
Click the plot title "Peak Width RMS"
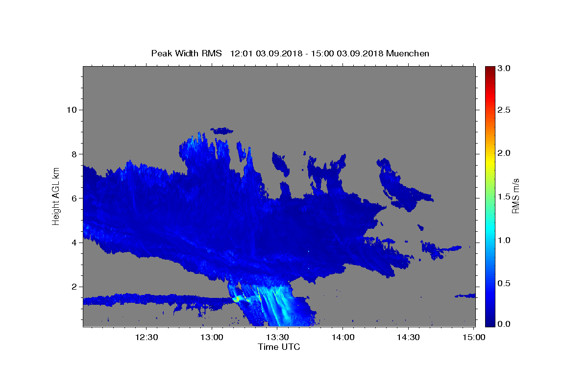pos(186,53)
